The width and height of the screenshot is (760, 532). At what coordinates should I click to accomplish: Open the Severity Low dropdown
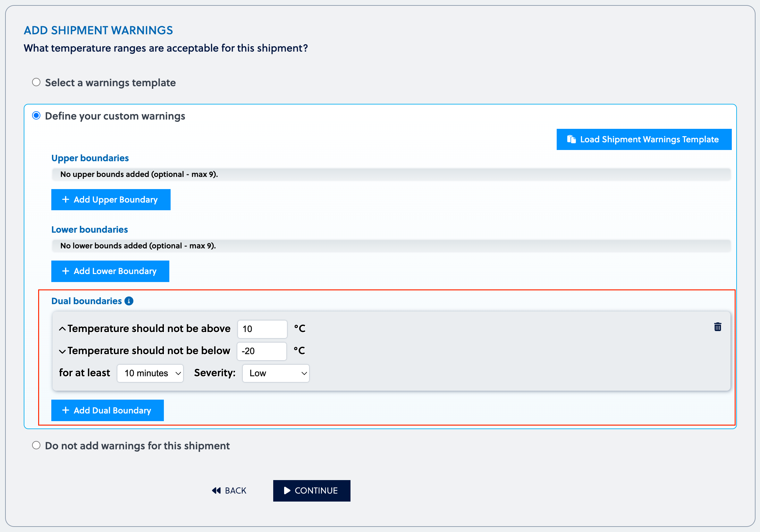click(276, 373)
